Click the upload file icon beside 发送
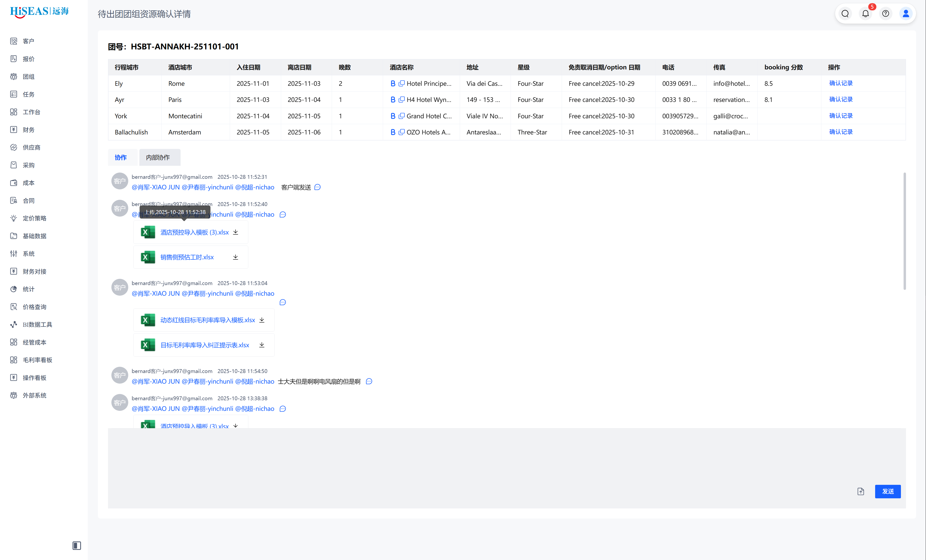 pyautogui.click(x=861, y=491)
